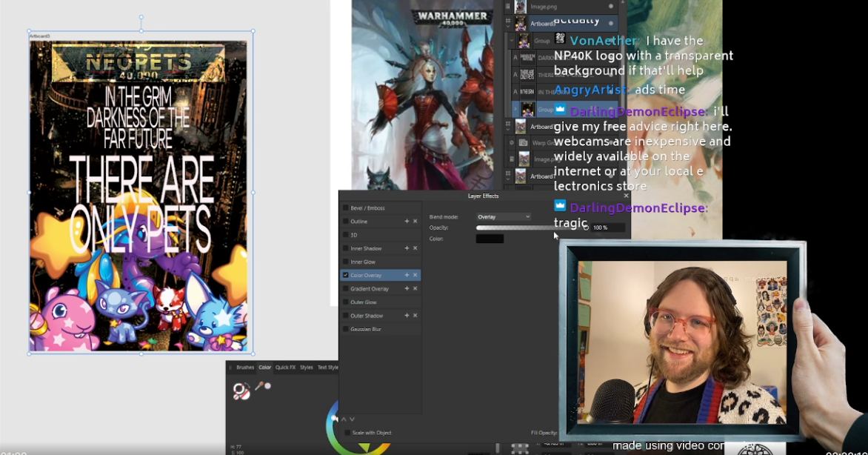
Task: Expand the selected collapsed Group layer
Action: tap(515, 109)
